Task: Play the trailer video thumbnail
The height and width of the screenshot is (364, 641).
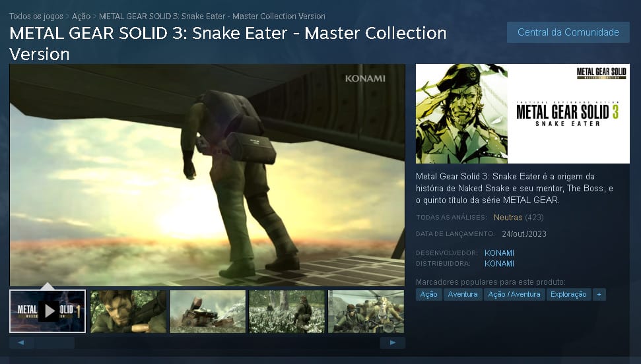Action: [x=48, y=311]
